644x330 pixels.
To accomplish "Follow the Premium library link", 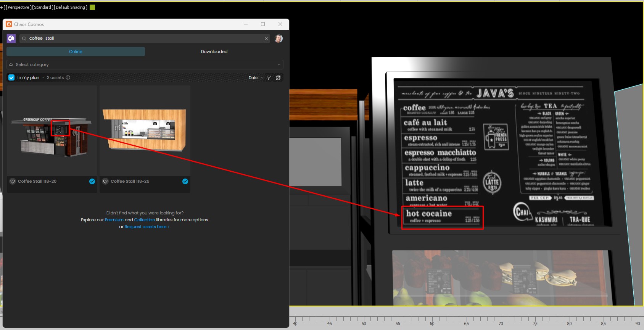I will [x=114, y=220].
